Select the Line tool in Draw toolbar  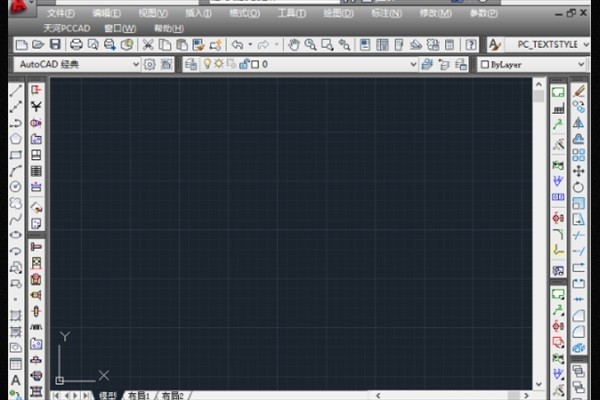pos(16,90)
